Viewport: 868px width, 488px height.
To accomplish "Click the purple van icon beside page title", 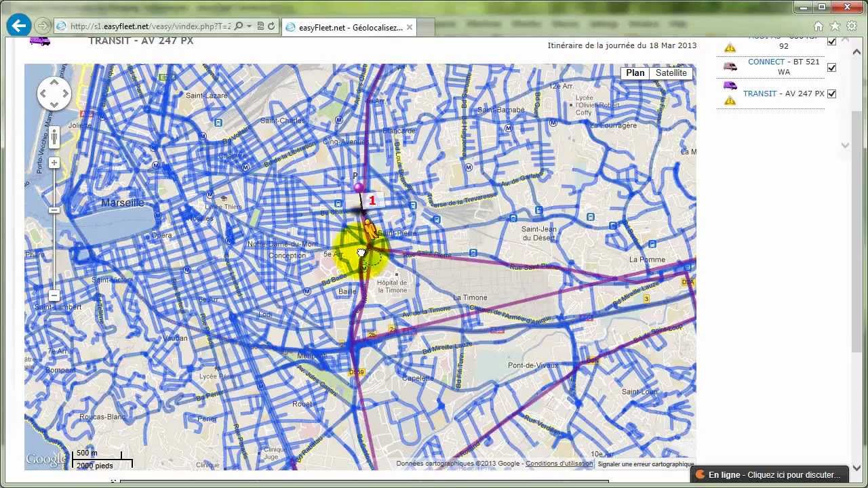I will tap(40, 41).
